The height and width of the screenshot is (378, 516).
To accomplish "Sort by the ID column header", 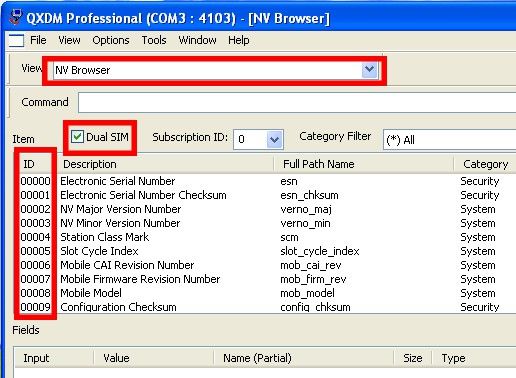I will (29, 164).
